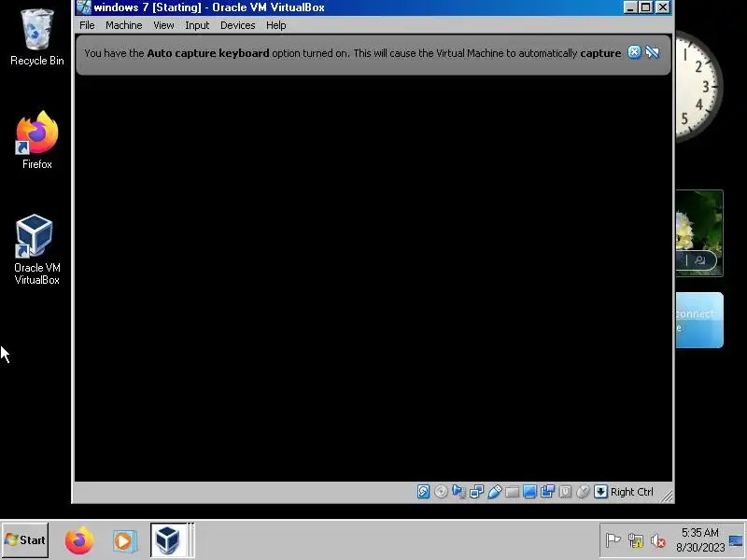Click the slideshow gadget view button
The width and height of the screenshot is (747, 560).
click(x=699, y=260)
